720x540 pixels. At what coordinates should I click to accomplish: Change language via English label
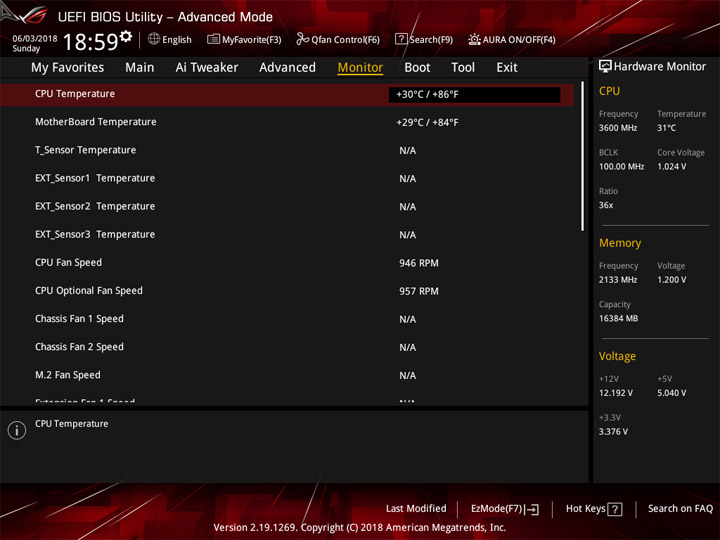pyautogui.click(x=177, y=40)
